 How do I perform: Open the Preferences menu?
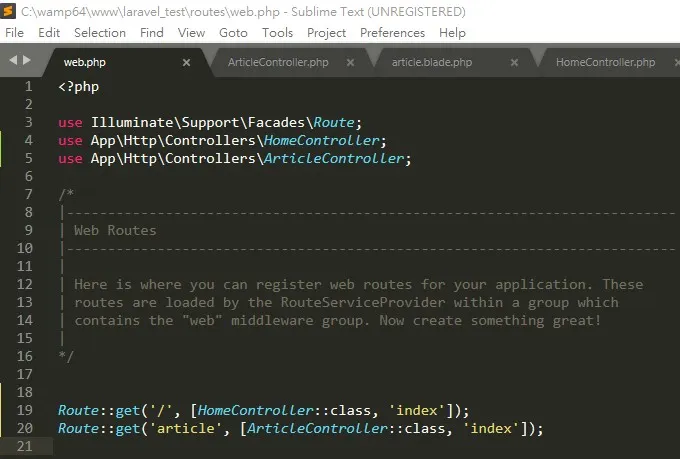pos(392,33)
